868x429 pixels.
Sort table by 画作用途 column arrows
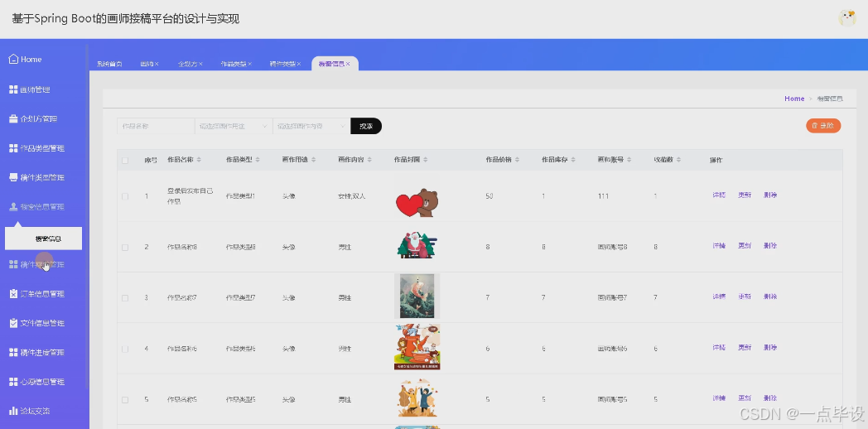[x=313, y=159]
